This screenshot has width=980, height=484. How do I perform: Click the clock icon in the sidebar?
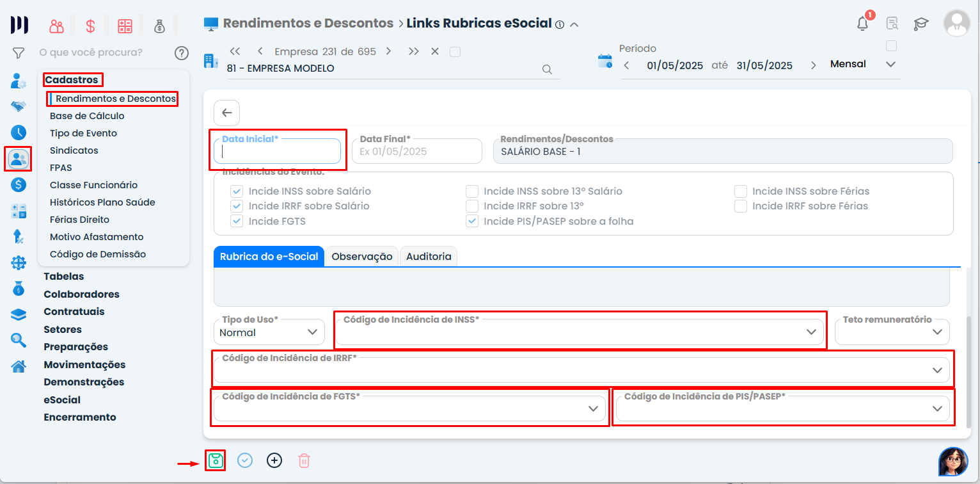point(19,133)
